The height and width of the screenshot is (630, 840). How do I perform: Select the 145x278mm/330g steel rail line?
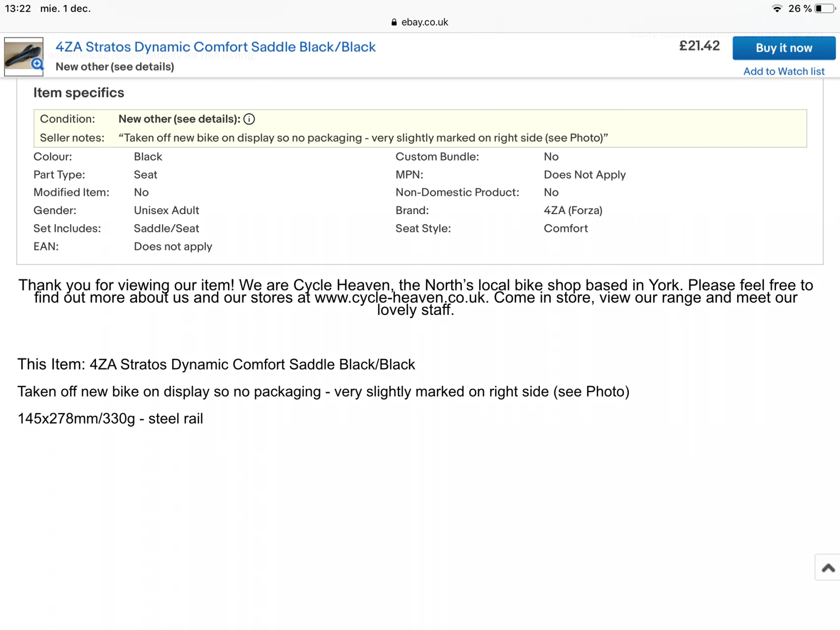pos(110,418)
